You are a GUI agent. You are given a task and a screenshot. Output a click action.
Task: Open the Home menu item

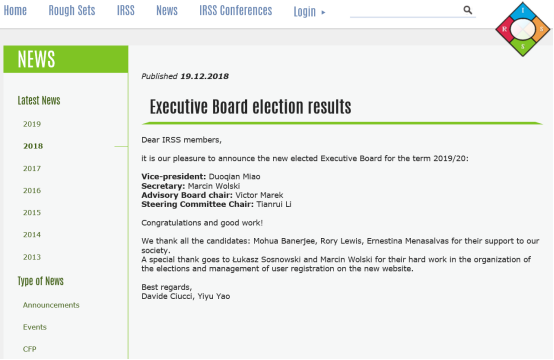click(15, 11)
